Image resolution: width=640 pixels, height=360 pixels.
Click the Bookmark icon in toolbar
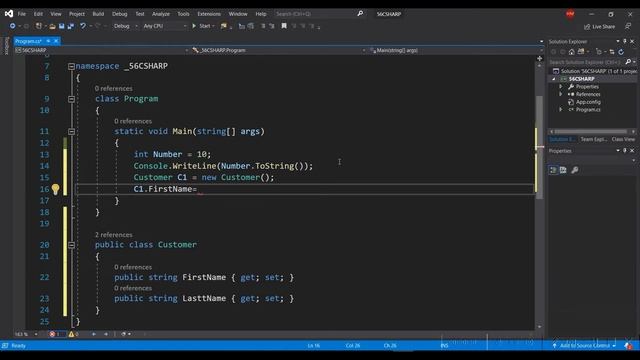[284, 26]
